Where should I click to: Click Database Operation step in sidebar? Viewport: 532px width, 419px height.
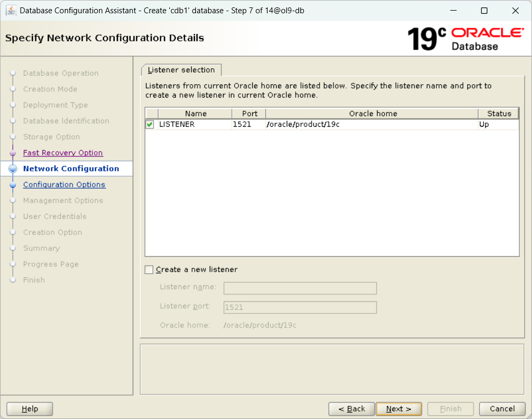point(61,73)
